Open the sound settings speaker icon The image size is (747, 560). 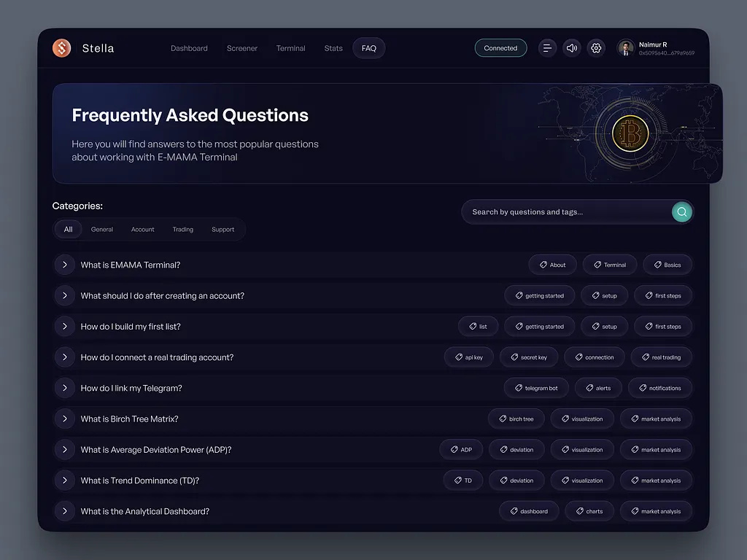click(x=572, y=48)
